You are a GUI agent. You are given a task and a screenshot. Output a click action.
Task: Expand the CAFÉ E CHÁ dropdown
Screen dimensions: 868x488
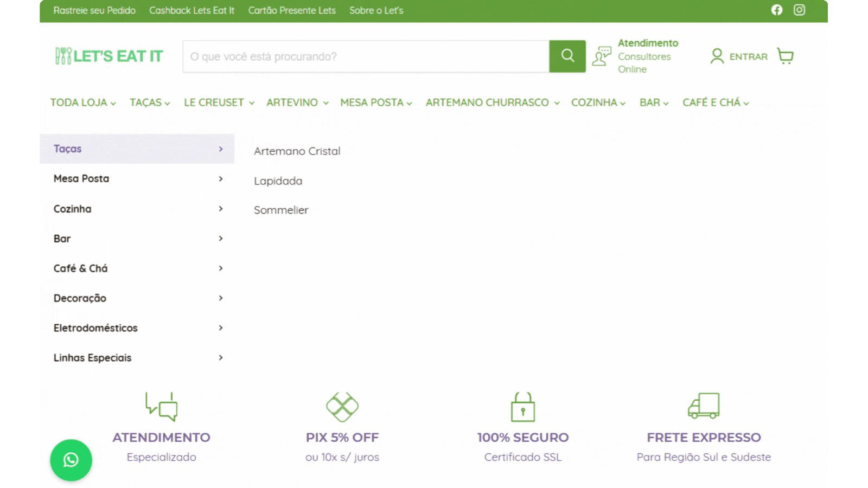(x=716, y=102)
